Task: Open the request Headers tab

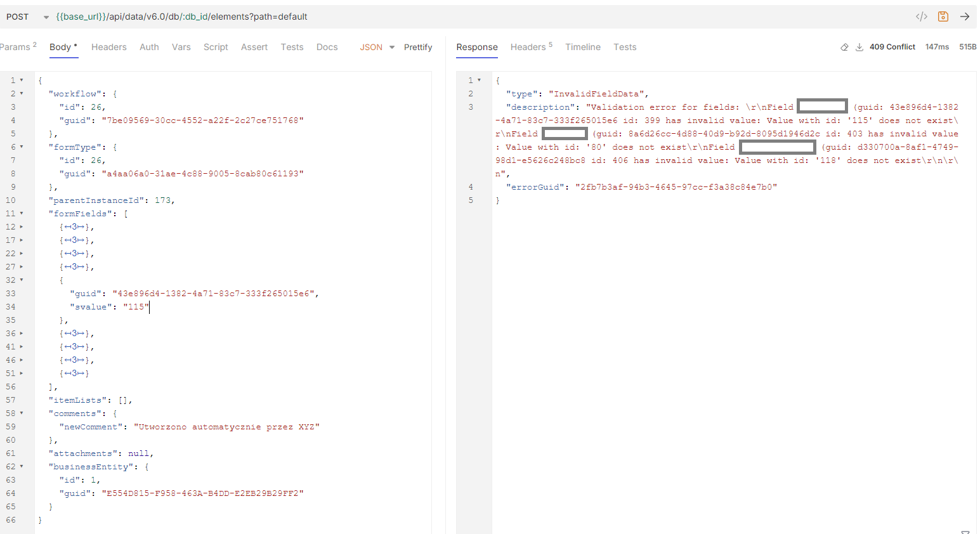Action: click(109, 47)
